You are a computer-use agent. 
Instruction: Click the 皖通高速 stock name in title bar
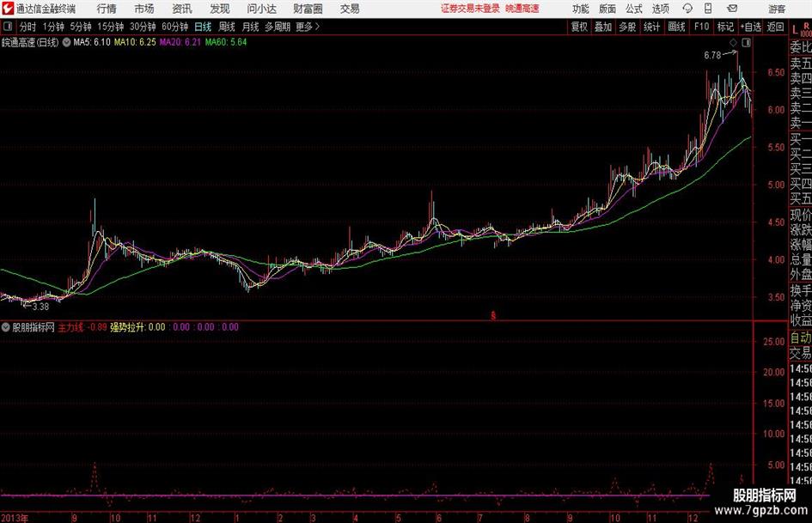click(522, 9)
